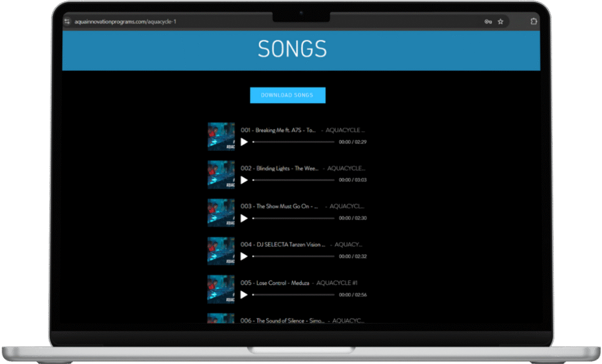Click cover thumbnail of track 003

tap(221, 213)
